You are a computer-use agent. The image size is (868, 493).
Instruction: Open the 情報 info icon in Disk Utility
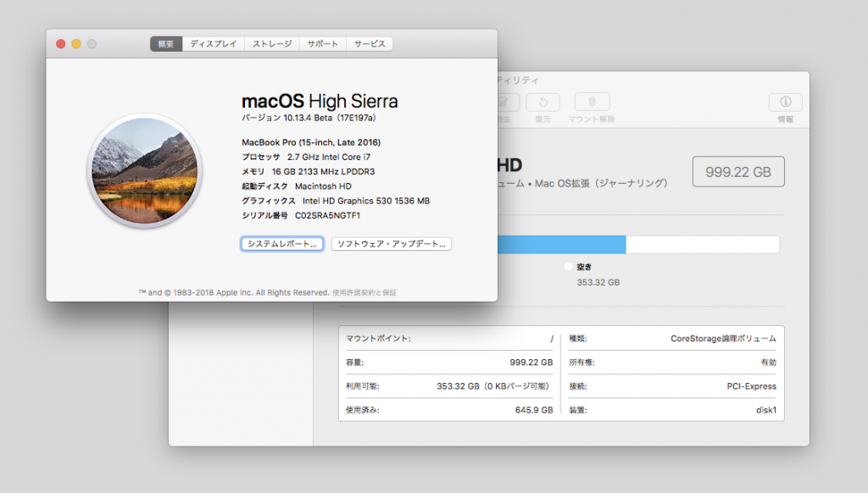point(785,102)
